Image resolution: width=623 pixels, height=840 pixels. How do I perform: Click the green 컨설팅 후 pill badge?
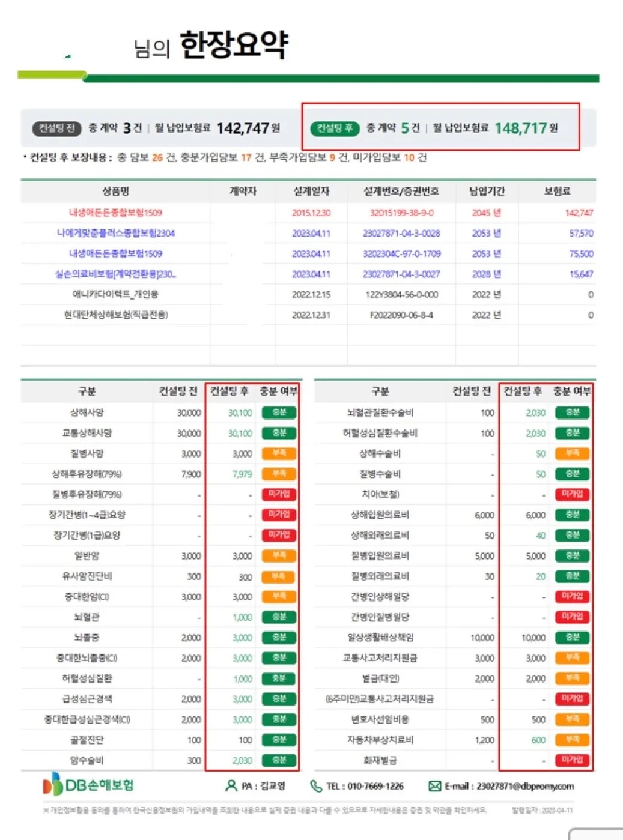pyautogui.click(x=335, y=128)
